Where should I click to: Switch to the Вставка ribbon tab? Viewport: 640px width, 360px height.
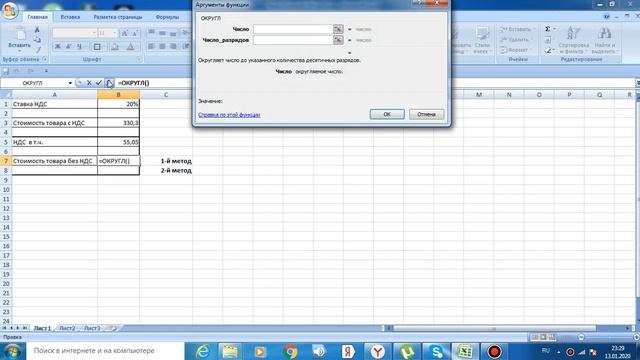(70, 17)
